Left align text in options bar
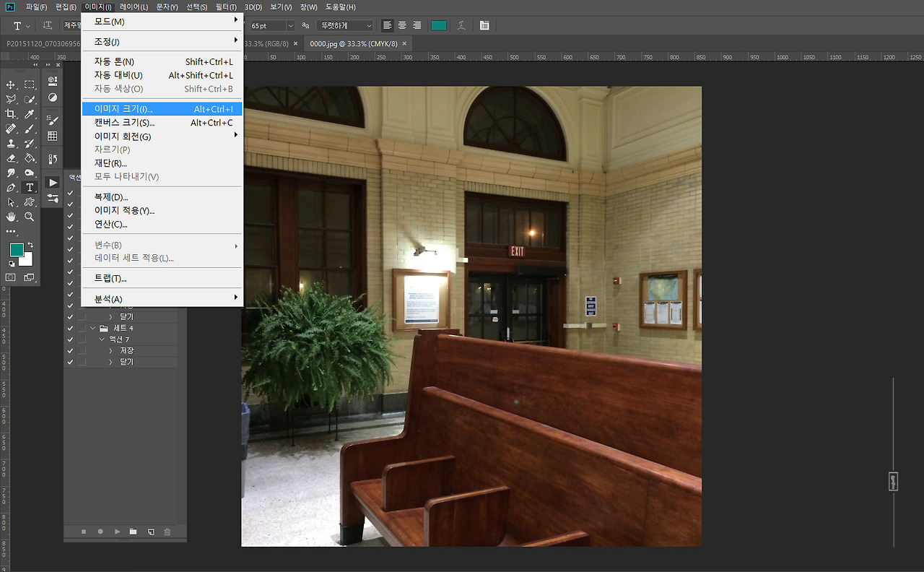Viewport: 924px width, 572px height. pos(388,25)
